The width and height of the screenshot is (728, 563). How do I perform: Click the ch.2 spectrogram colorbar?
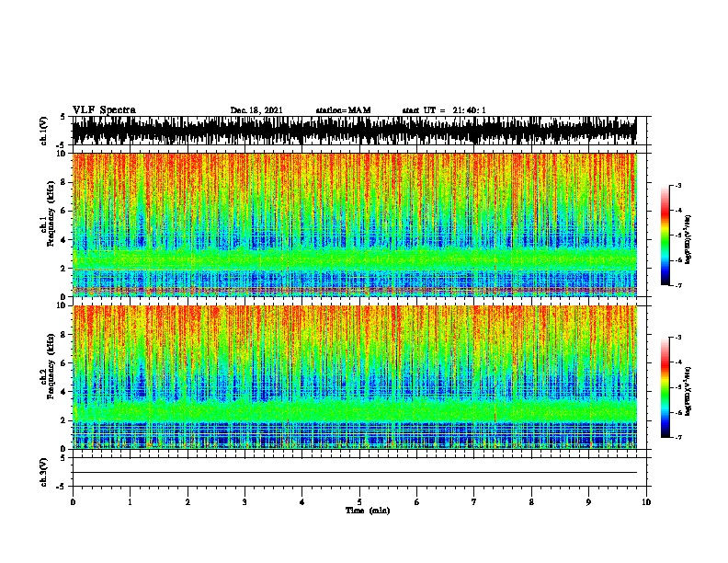point(665,387)
